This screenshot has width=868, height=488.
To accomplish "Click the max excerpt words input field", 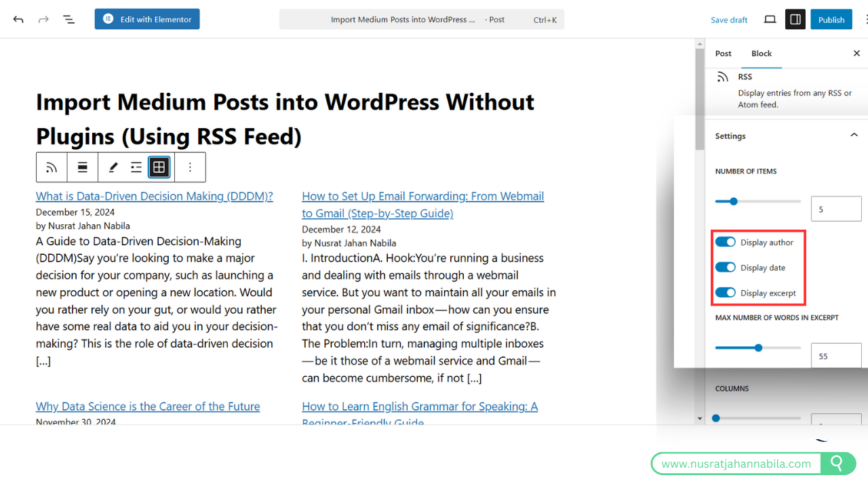I will click(835, 356).
